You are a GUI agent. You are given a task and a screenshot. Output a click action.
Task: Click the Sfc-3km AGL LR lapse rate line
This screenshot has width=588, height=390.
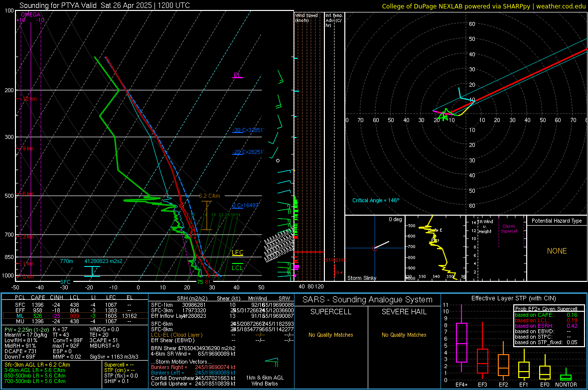[x=37, y=365]
